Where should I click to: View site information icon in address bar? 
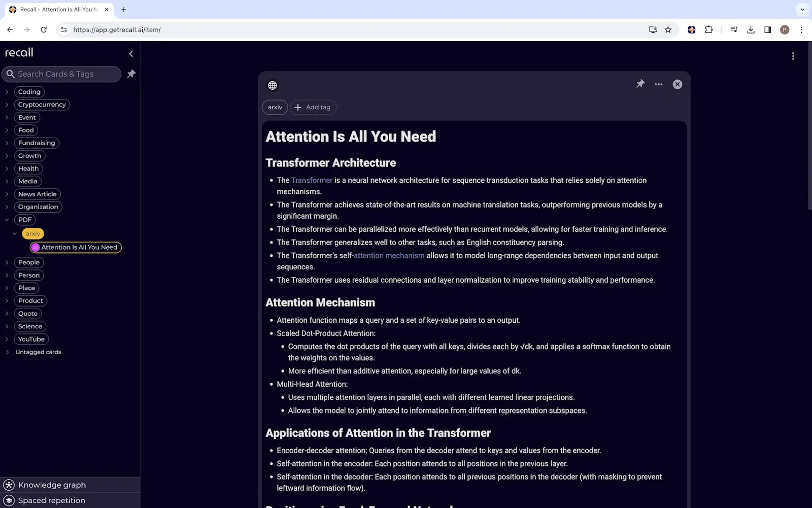(64, 30)
